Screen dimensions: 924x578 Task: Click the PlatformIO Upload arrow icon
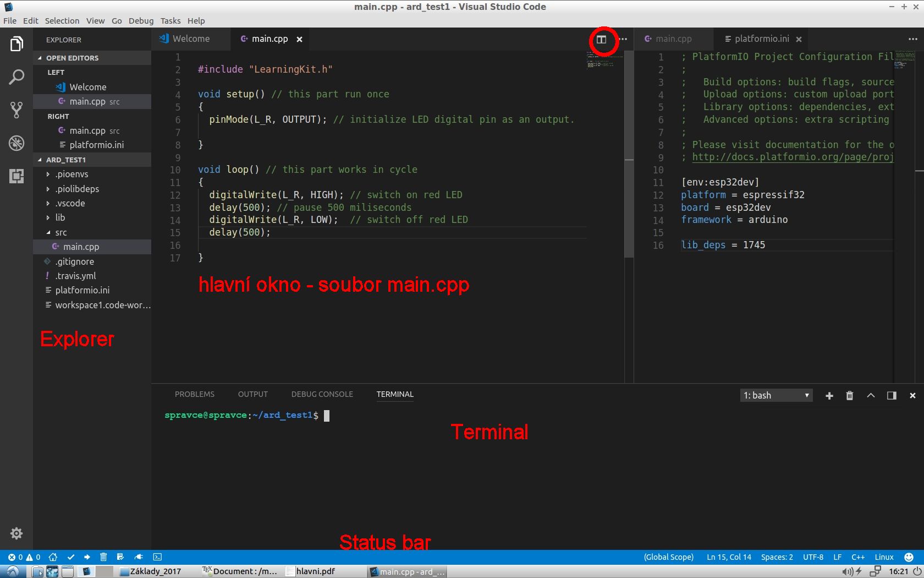87,557
